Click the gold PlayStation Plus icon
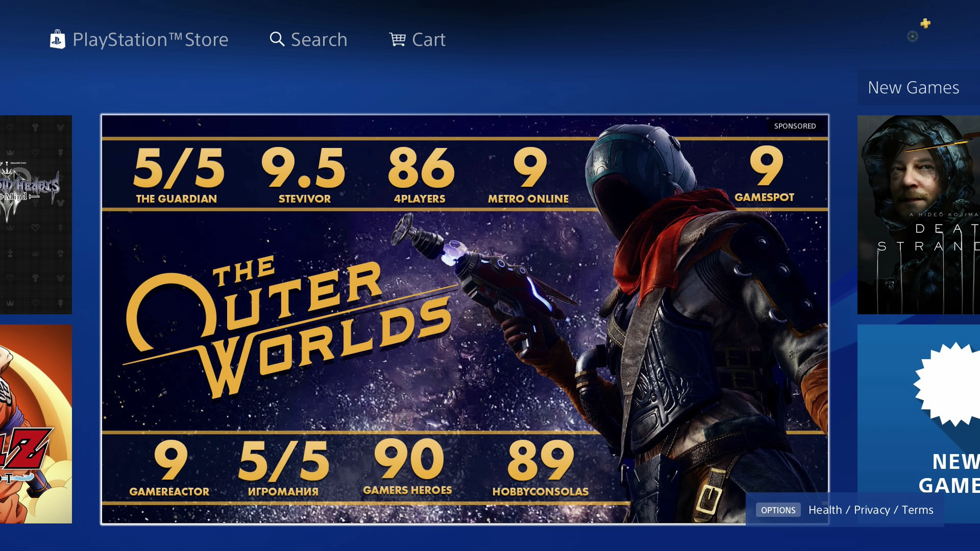This screenshot has width=980, height=551. [925, 23]
